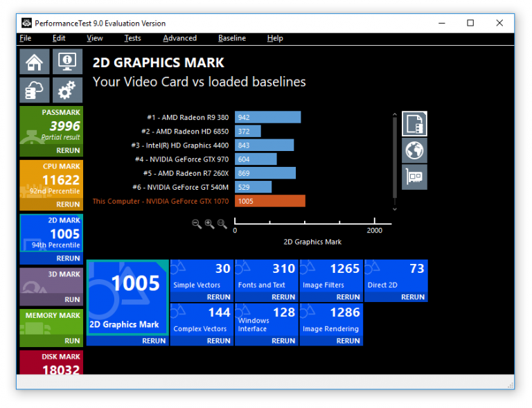Open the Home dashboard icon
Image resolution: width=532 pixels, height=408 pixels.
[33, 62]
